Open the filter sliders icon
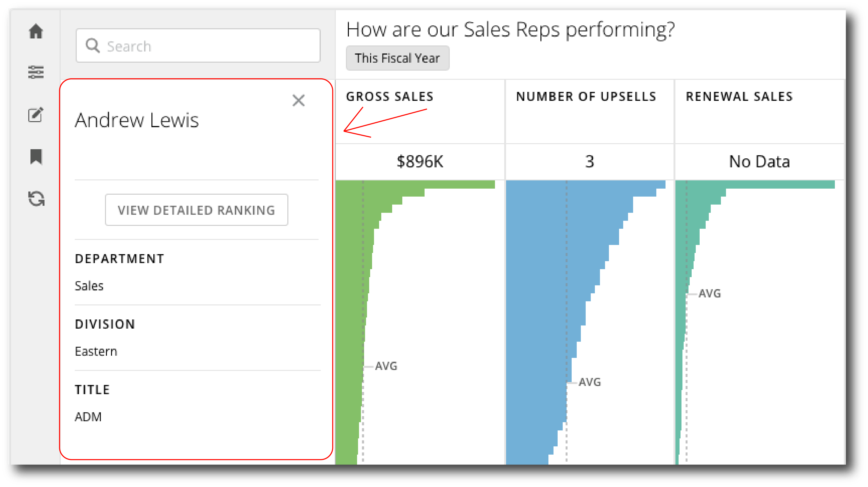 pos(36,72)
